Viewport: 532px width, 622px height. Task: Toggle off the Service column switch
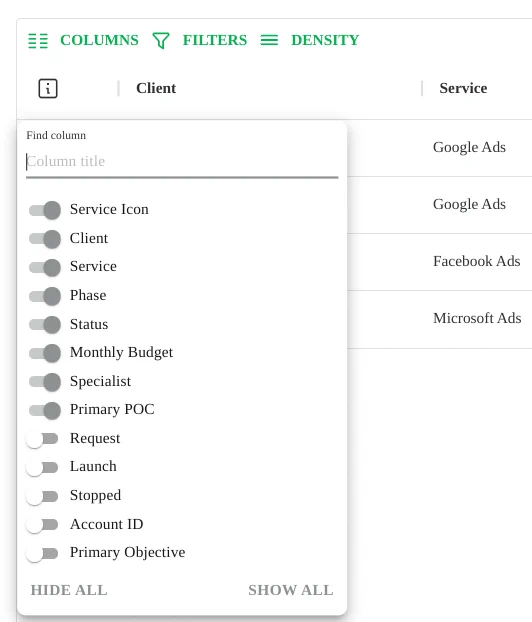coord(45,267)
